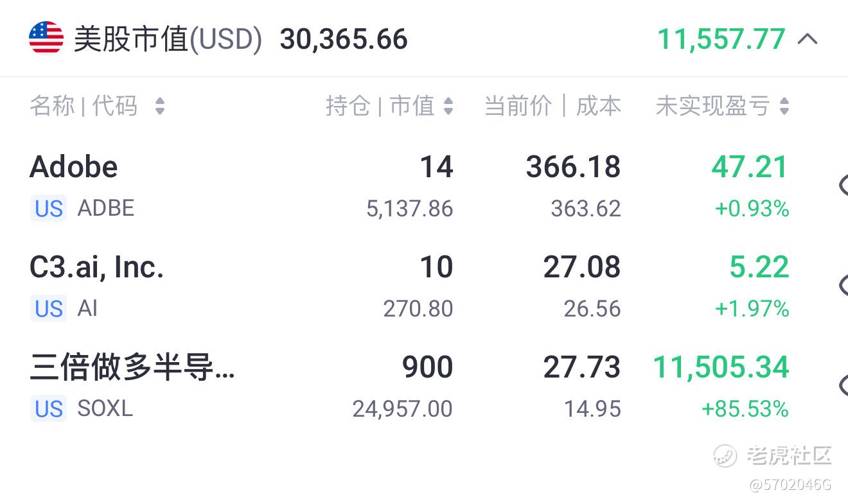Click the total market value 30,365.66

pyautogui.click(x=344, y=39)
